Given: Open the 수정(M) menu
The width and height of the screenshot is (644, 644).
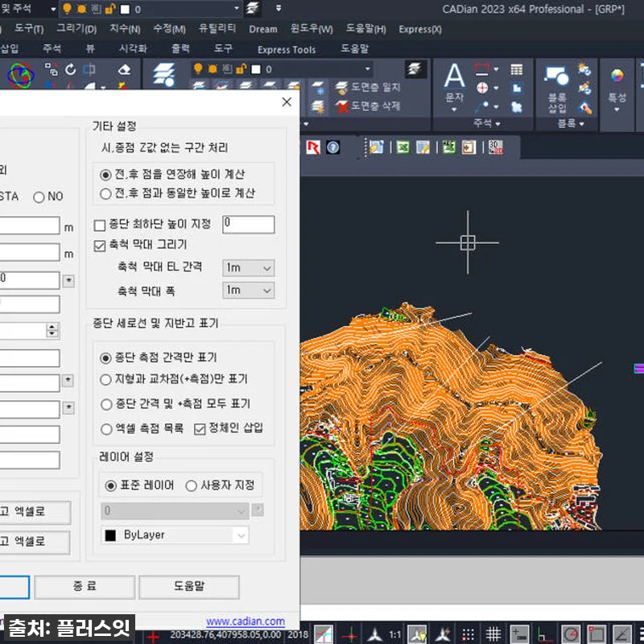Looking at the screenshot, I should 169,29.
